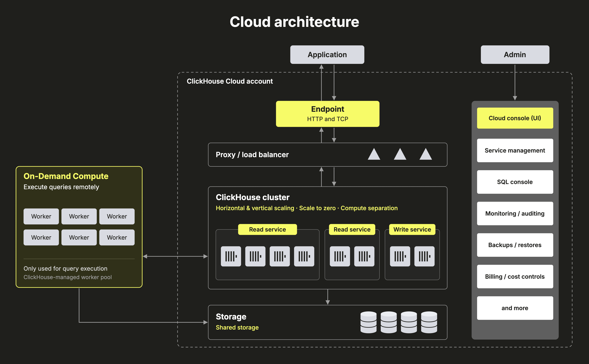Click the 'Proxy / load balancer' label
The height and width of the screenshot is (364, 589).
[x=252, y=155]
